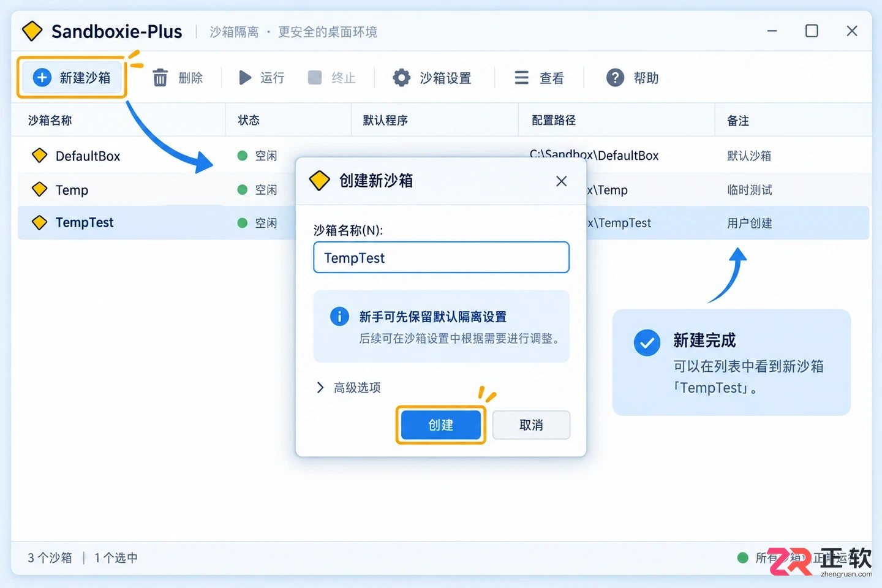Click the 新建沙箱 plus icon
The height and width of the screenshot is (588, 882).
(x=42, y=78)
